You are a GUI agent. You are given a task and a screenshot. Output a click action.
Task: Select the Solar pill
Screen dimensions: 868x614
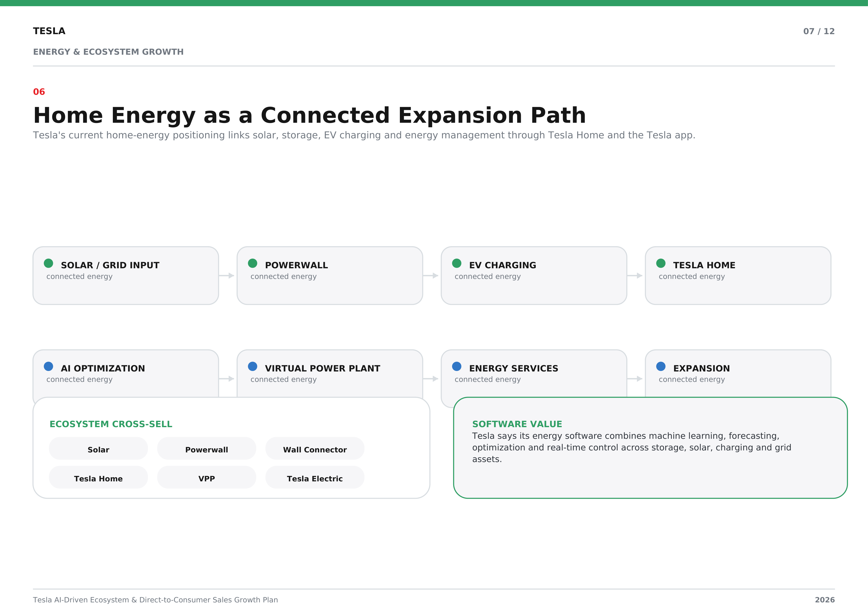98,448
